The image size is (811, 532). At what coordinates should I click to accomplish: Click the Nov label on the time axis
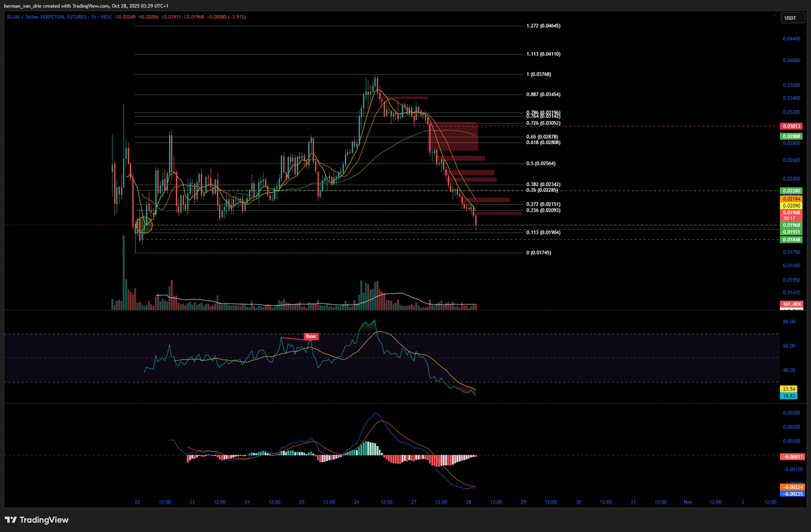(687, 502)
